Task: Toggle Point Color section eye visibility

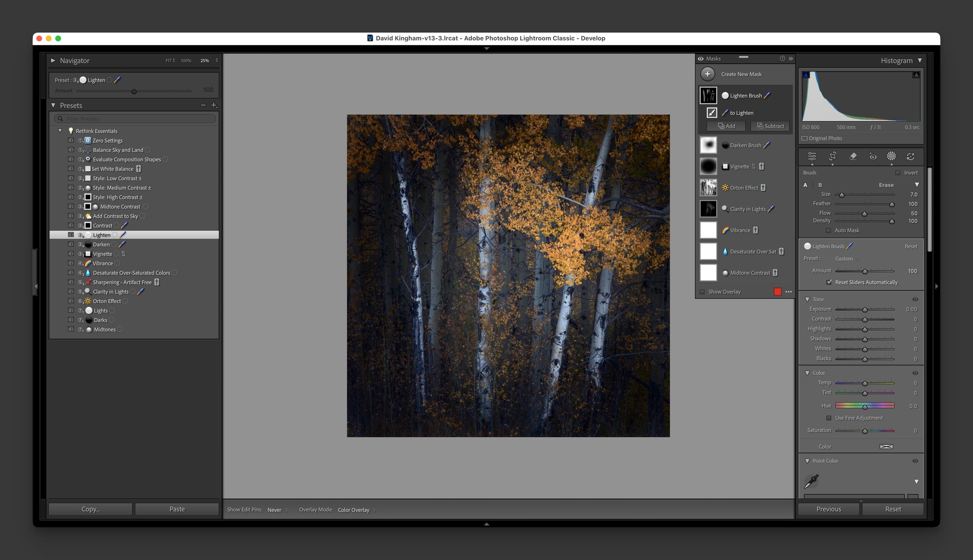Action: (915, 461)
